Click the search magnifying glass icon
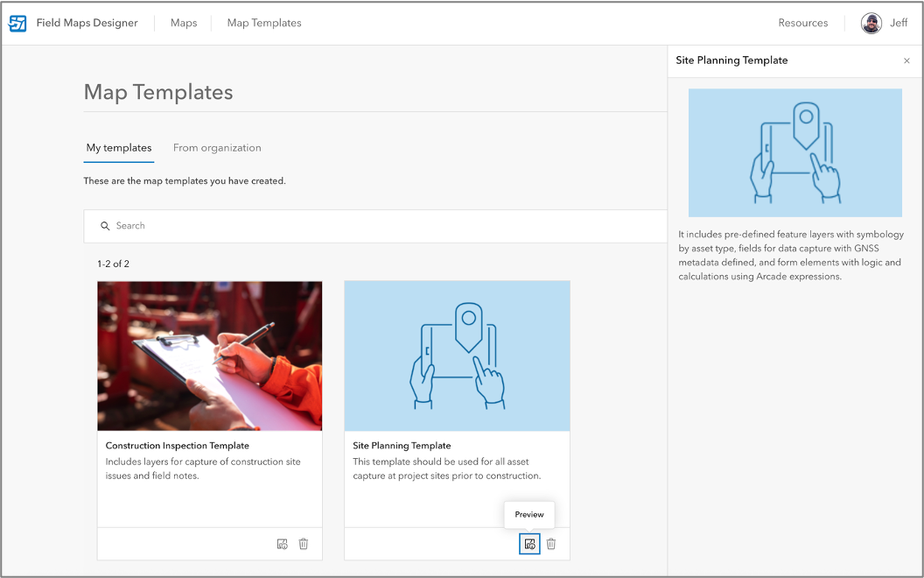This screenshot has height=578, width=924. [x=106, y=226]
